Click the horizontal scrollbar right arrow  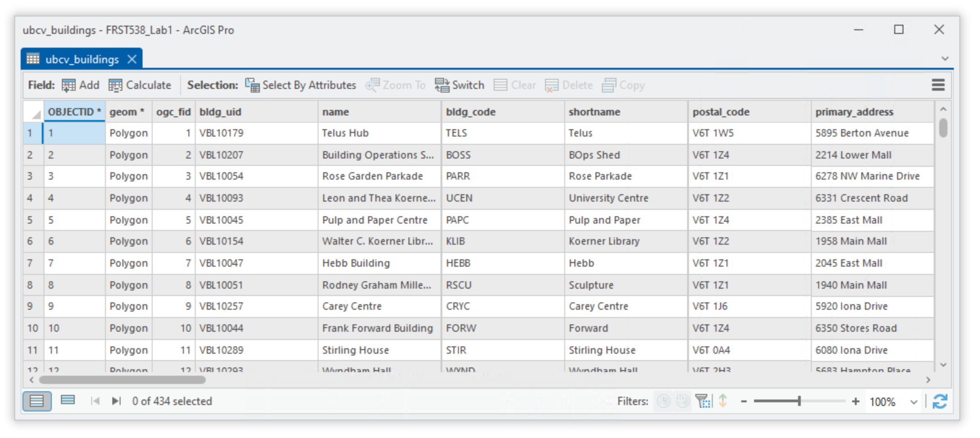pos(928,380)
